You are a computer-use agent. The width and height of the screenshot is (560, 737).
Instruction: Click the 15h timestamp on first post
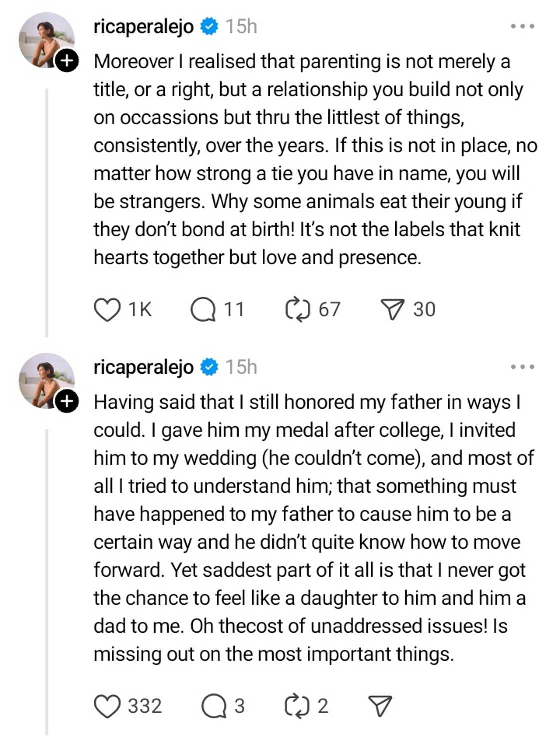pos(241,27)
